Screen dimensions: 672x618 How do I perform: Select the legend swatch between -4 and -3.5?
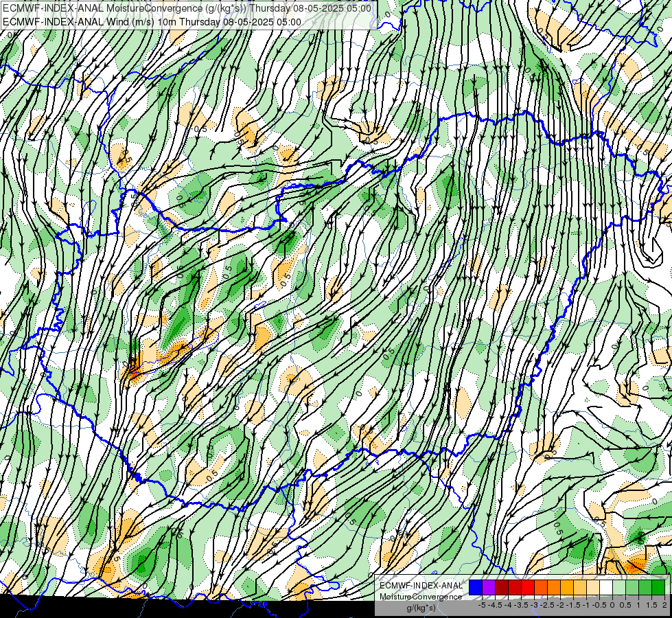[x=515, y=588]
